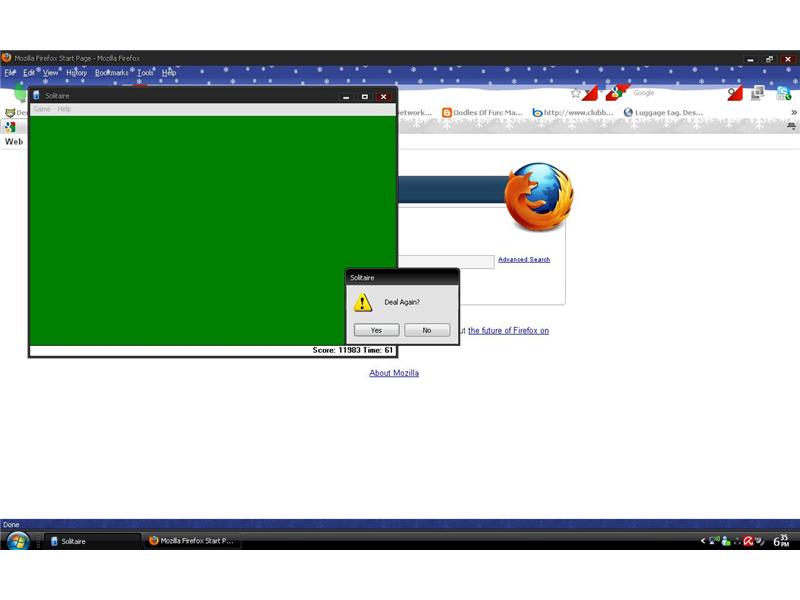The image size is (800, 600).
Task: Click the search field on the start page
Action: point(446,261)
